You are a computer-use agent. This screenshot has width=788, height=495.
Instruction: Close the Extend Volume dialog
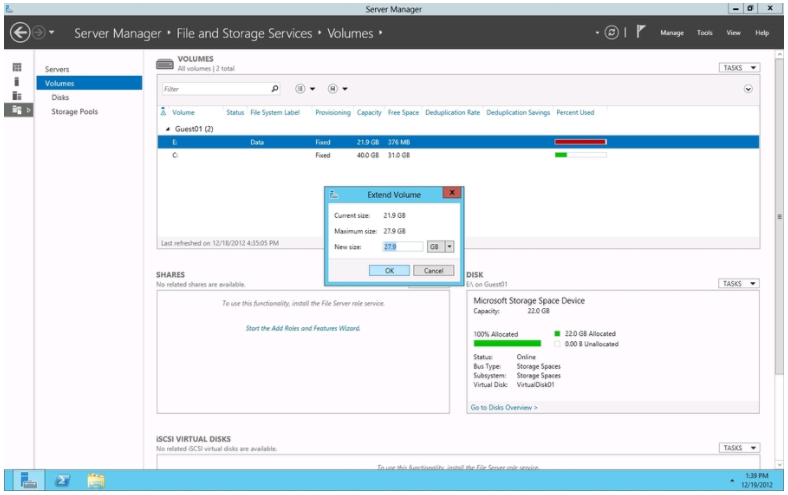452,192
